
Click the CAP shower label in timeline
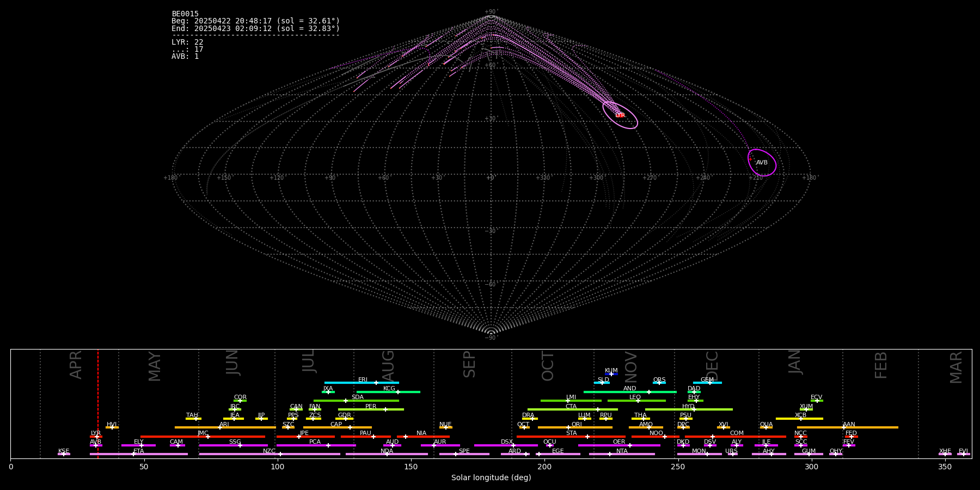336,425
